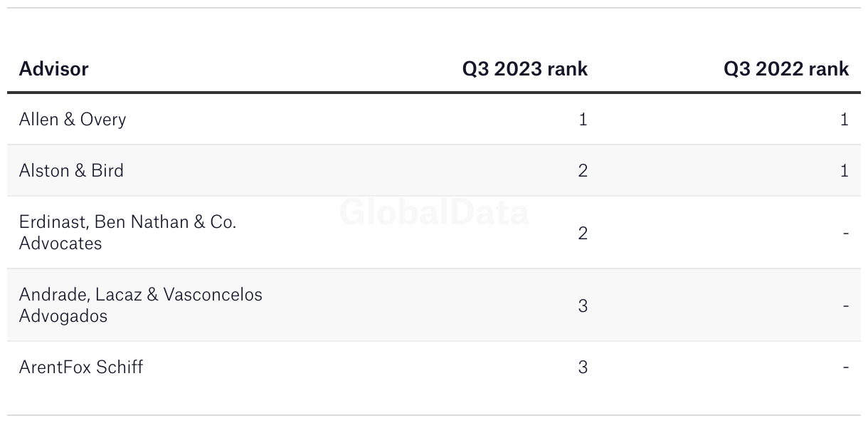
Task: Click the Q3 2023 rank column header
Action: coord(525,69)
